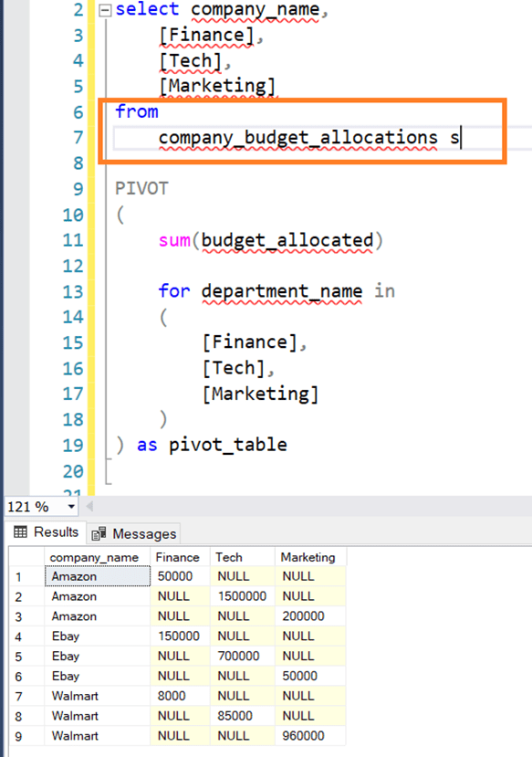This screenshot has height=757, width=532.
Task: Click Finance value 8000
Action: click(x=180, y=696)
